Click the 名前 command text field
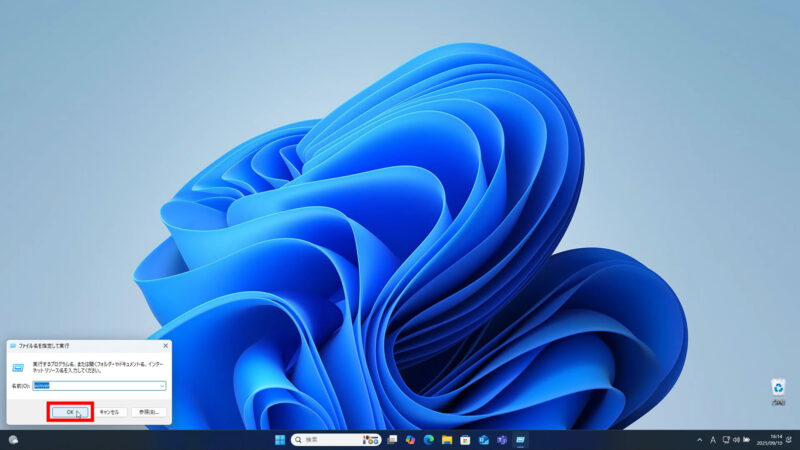 (95, 385)
